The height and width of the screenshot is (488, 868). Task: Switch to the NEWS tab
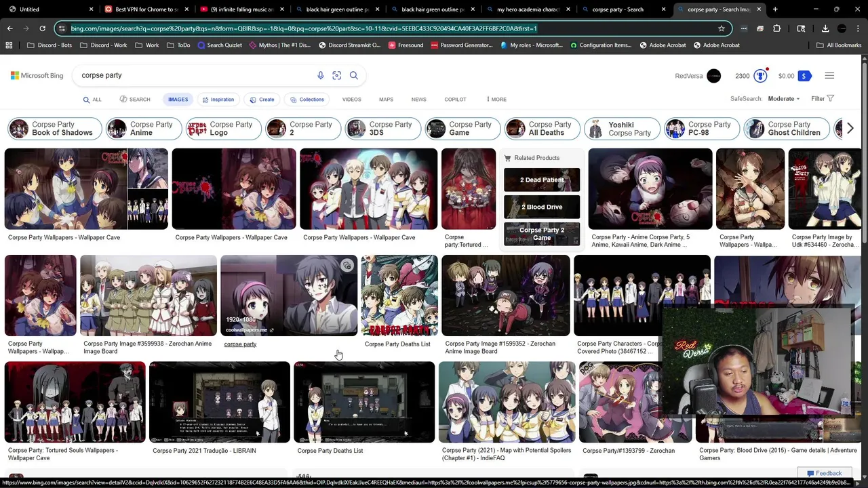point(418,100)
